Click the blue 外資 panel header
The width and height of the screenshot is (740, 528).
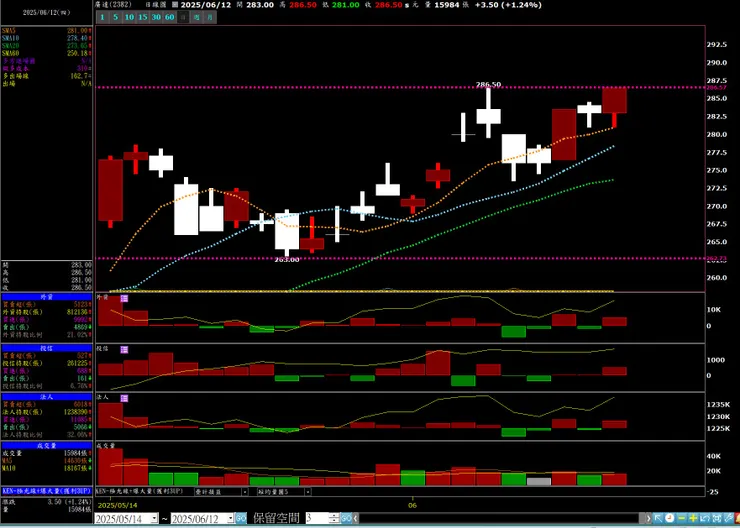click(47, 297)
